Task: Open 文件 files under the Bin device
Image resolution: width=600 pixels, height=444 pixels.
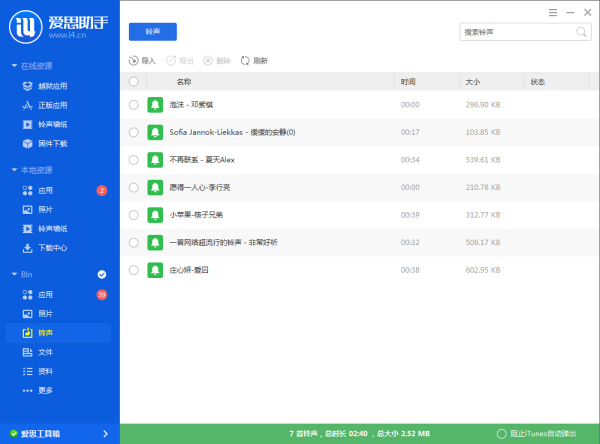Action: click(44, 352)
